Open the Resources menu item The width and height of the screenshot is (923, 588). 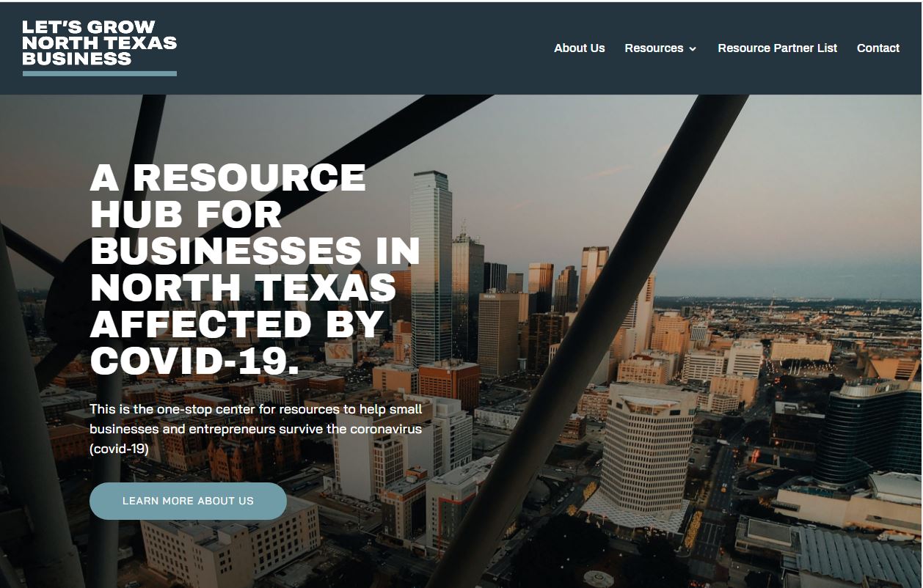[654, 48]
